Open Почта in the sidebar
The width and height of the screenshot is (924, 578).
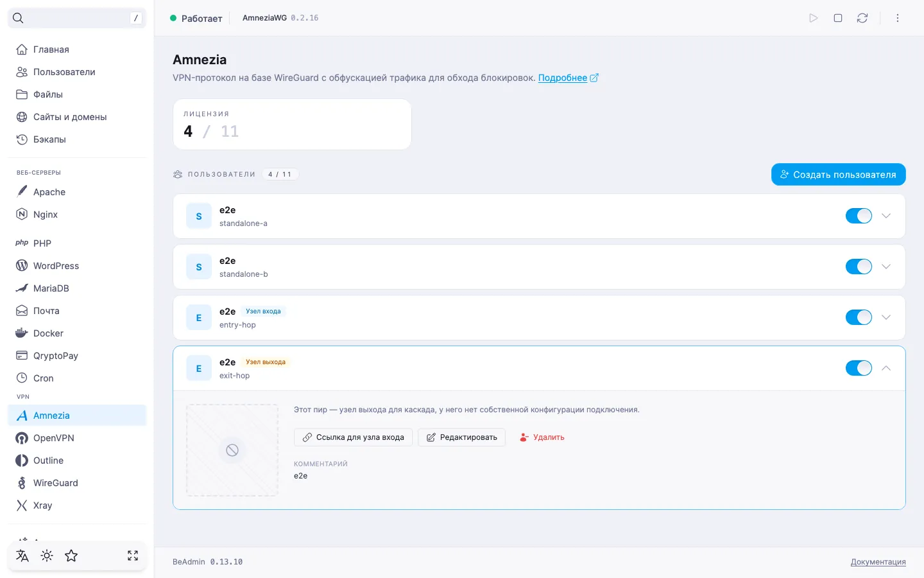point(77,311)
